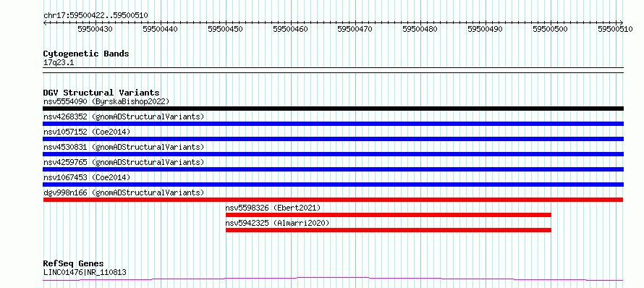This screenshot has height=288, width=644.
Task: Click the black nsv5554090 variant bar
Action: 333,109
